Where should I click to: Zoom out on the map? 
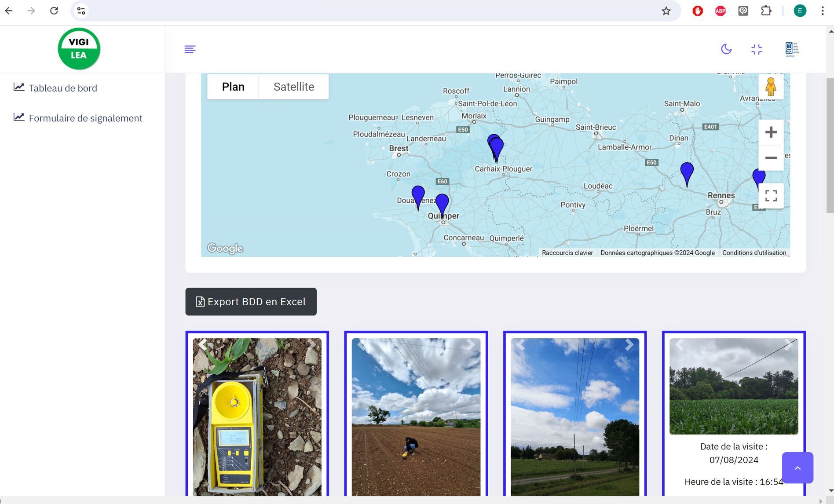771,158
